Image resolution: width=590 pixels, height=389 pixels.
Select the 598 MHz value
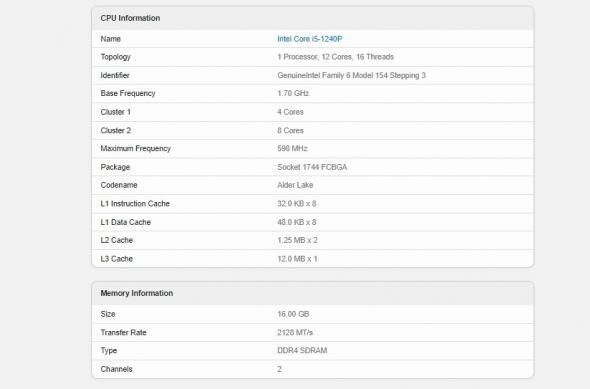tap(292, 149)
